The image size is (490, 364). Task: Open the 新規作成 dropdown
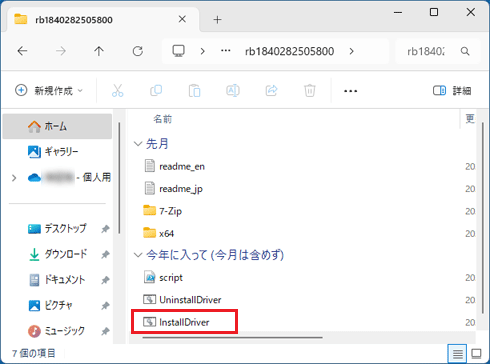tap(49, 90)
